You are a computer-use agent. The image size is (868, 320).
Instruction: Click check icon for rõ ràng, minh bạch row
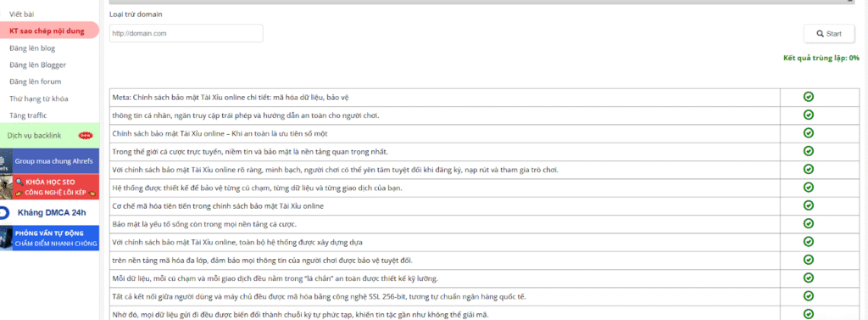click(808, 169)
